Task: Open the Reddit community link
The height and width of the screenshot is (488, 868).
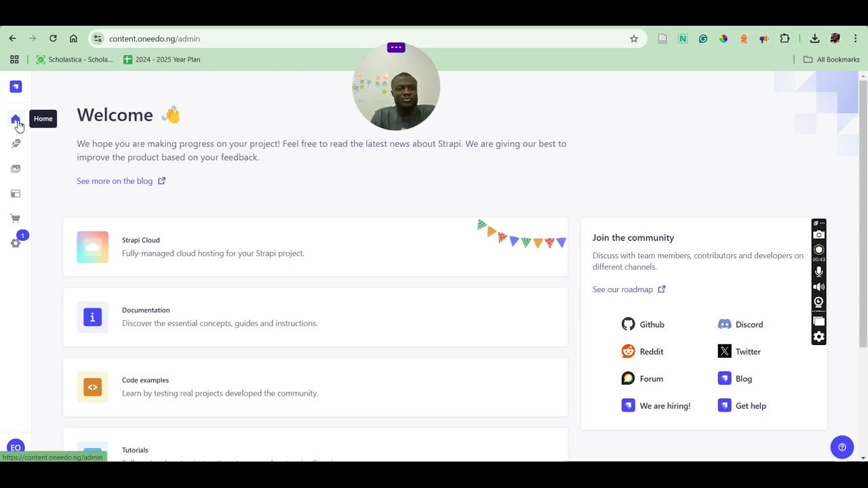Action: (x=642, y=352)
